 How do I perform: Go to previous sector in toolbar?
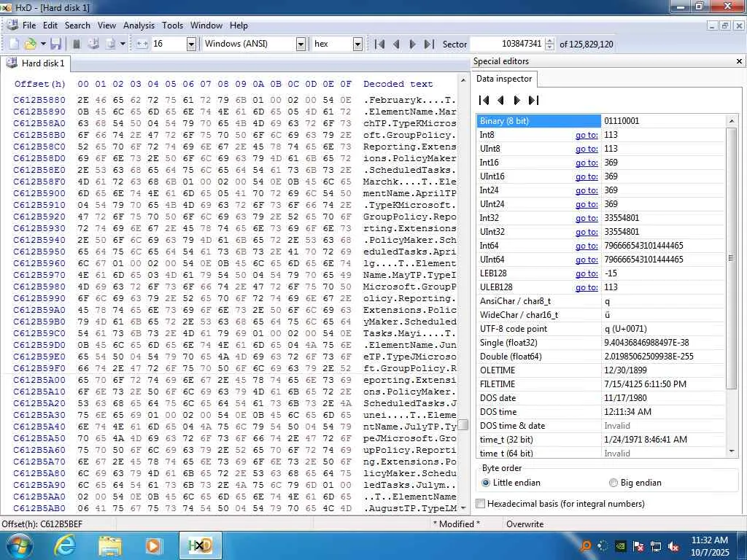pos(396,44)
